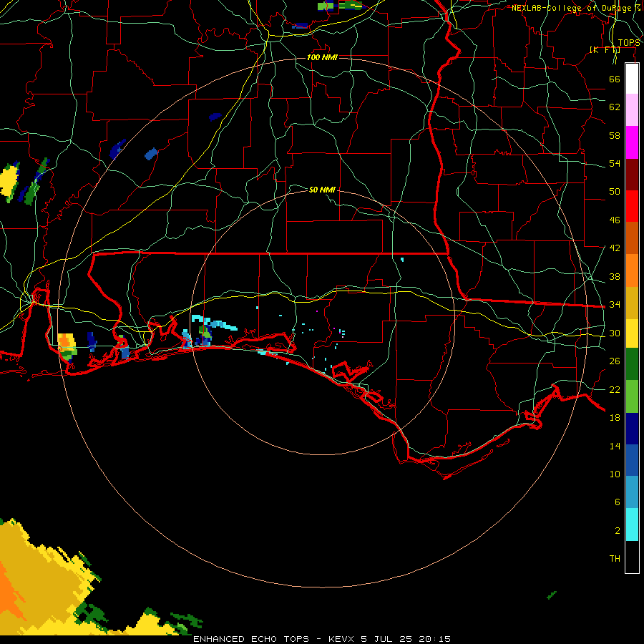Click the legend value 66

[615, 79]
